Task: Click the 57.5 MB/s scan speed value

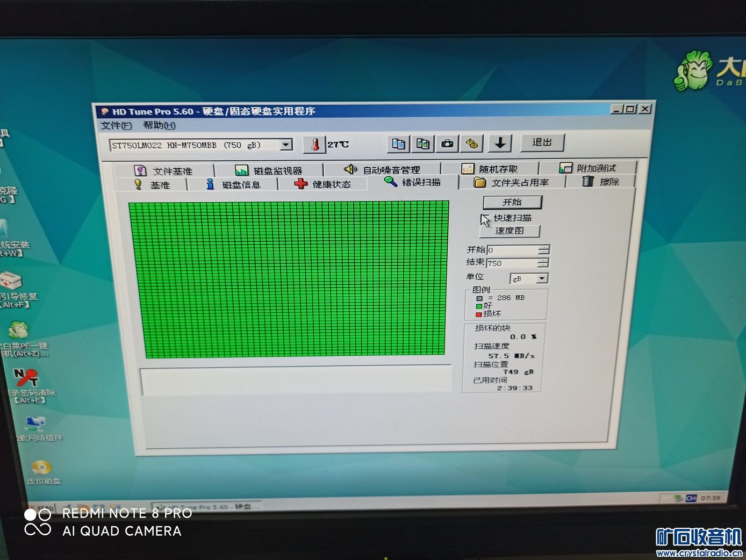Action: [511, 356]
